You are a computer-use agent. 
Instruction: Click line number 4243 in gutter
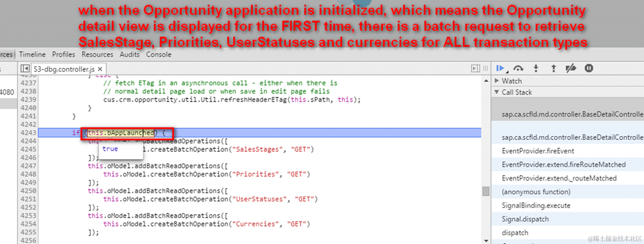click(x=28, y=133)
